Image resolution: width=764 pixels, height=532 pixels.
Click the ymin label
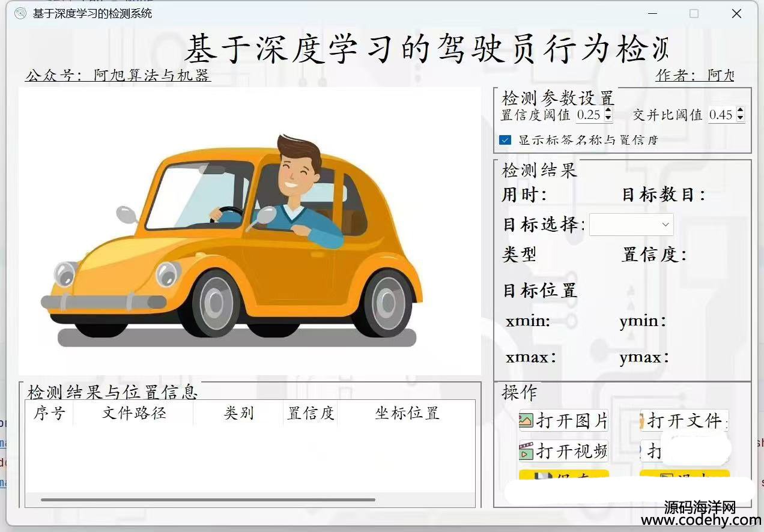click(x=643, y=321)
